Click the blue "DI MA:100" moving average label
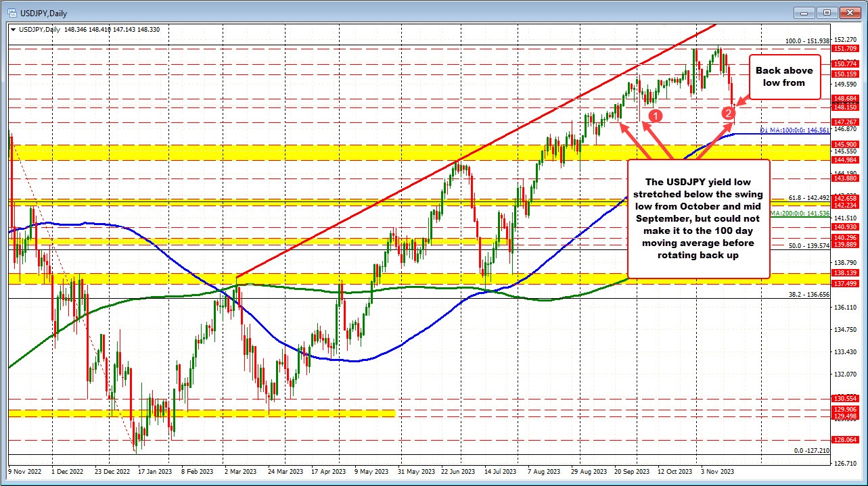The image size is (868, 486). (x=794, y=128)
